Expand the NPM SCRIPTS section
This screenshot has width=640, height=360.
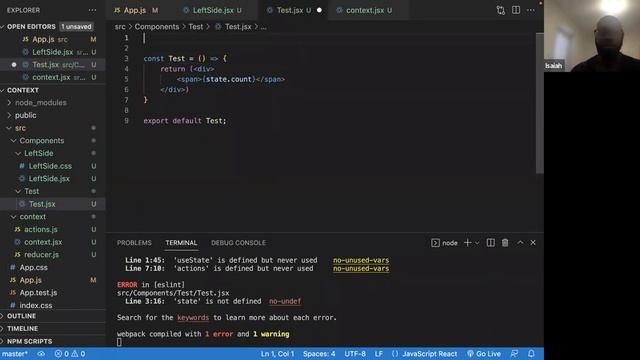coord(29,342)
